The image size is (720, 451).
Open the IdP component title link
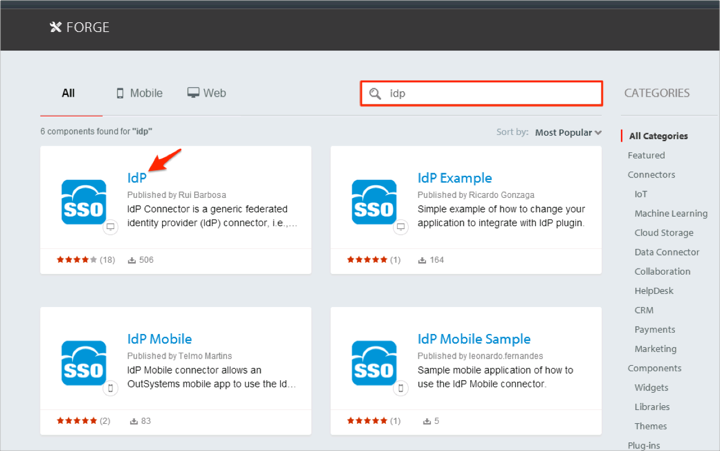point(137,178)
